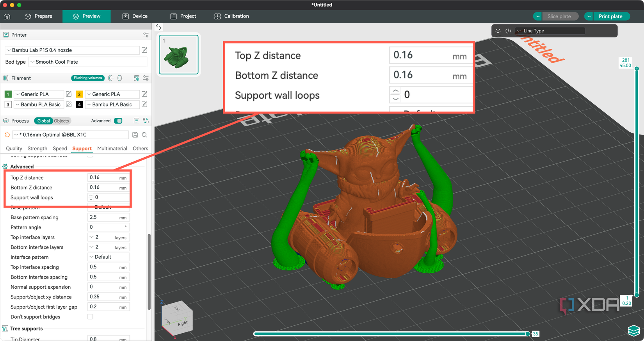
Task: Click the layers stack icon at bottom right
Action: pyautogui.click(x=633, y=330)
